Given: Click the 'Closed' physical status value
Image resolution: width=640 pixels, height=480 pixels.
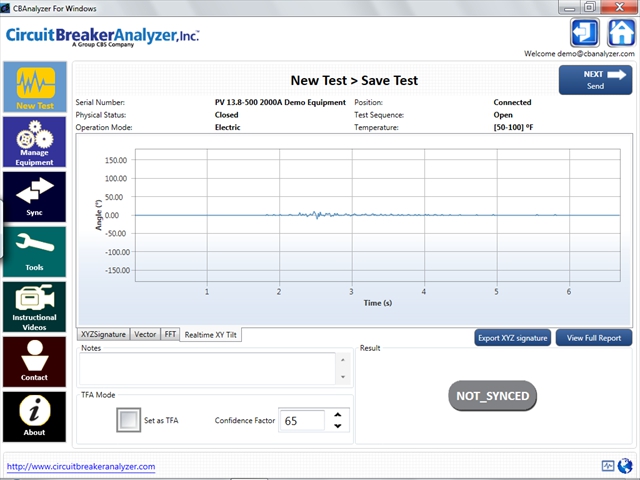Looking at the screenshot, I should coord(227,115).
